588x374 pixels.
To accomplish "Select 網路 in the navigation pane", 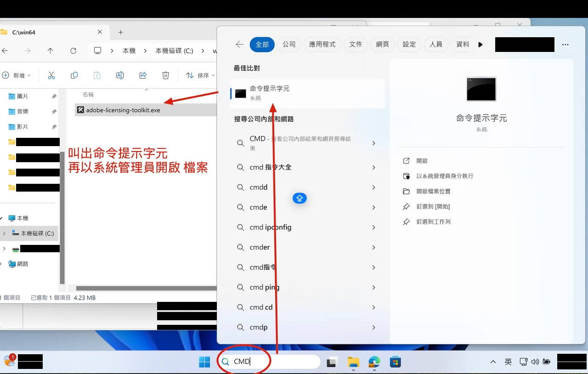I will pos(23,264).
